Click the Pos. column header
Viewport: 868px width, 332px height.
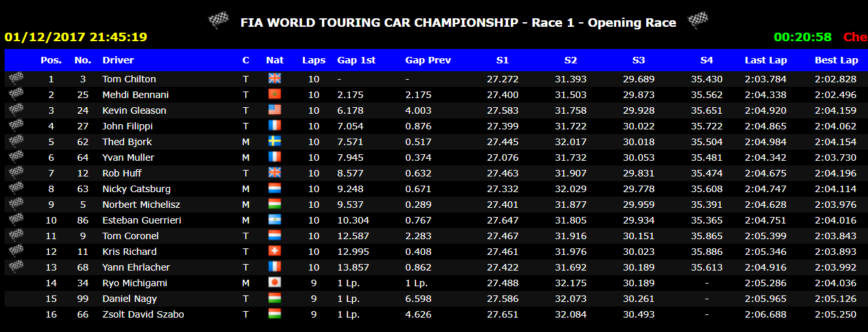pos(51,60)
